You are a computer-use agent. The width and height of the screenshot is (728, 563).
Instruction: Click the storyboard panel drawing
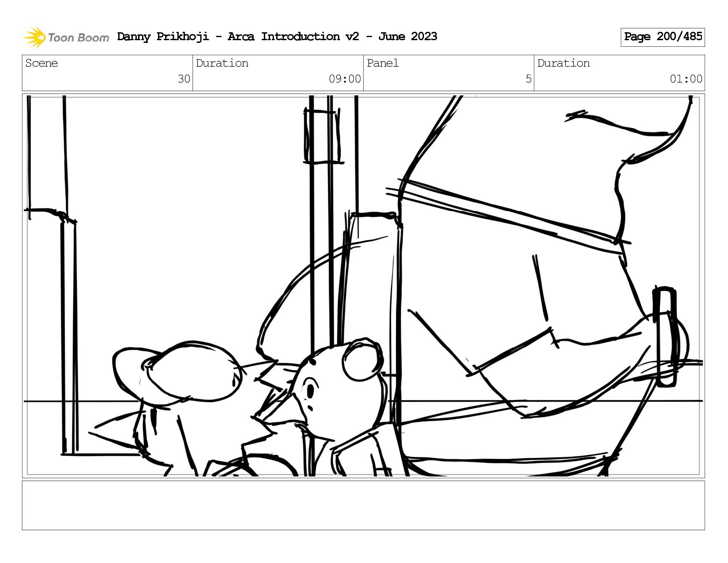click(x=363, y=286)
